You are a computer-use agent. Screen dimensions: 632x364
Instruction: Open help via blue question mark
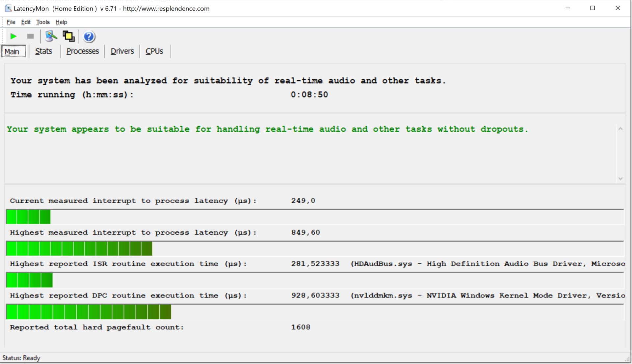pos(89,37)
